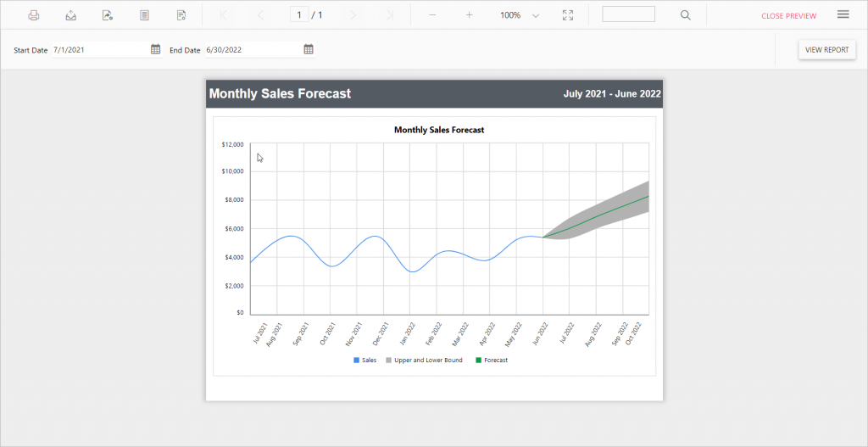Screen dimensions: 868x447
Task: Click the chart title Monthly Sales Forecast
Action: pos(439,130)
